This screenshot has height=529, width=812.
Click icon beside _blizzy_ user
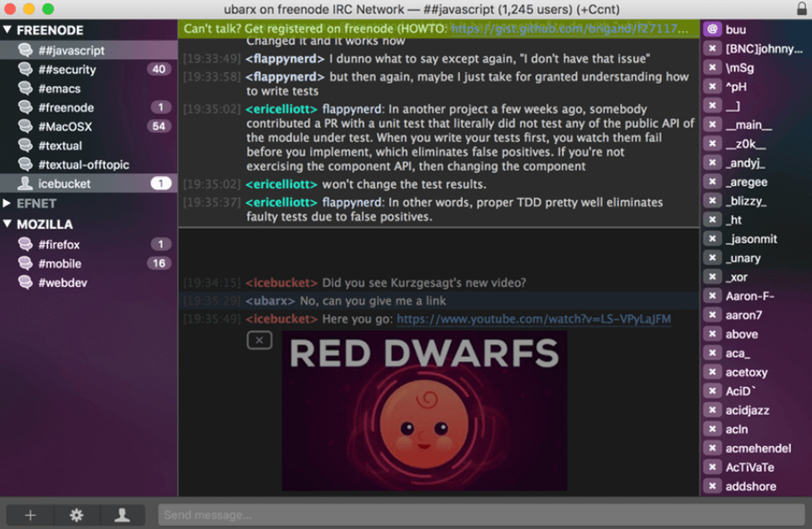click(713, 200)
